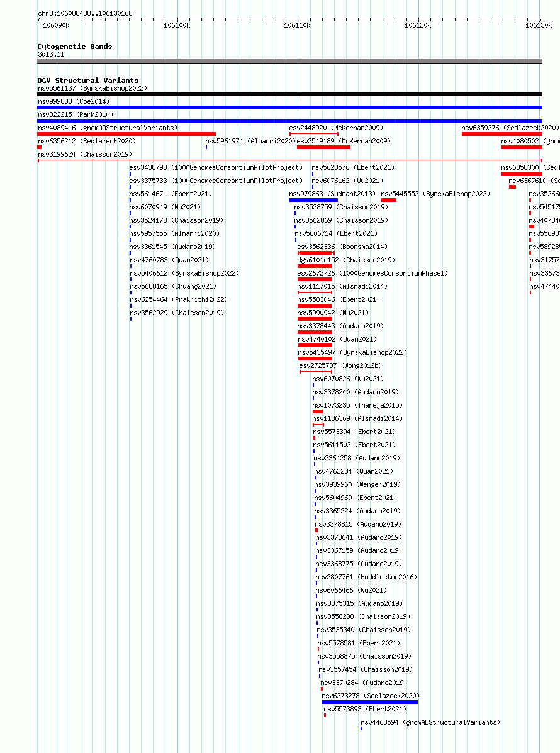Click nsv5606714 (Ebert2021) label
The image size is (560, 753).
tap(336, 233)
